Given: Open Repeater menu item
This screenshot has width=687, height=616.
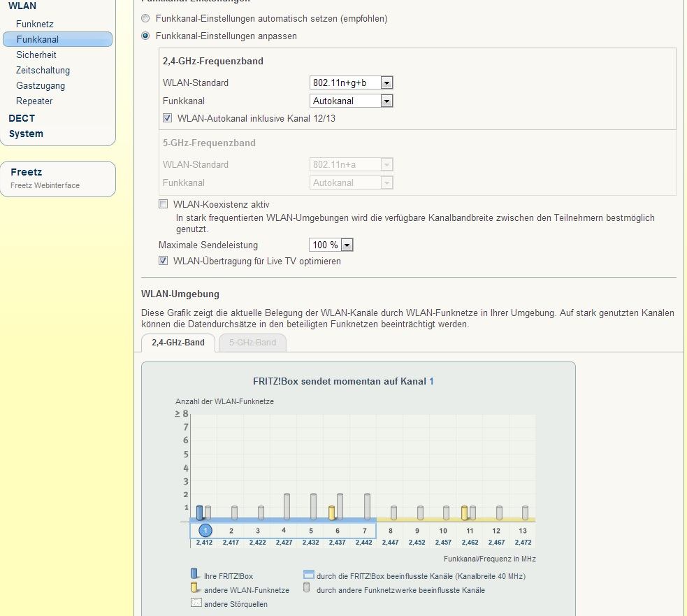Looking at the screenshot, I should click(x=34, y=101).
